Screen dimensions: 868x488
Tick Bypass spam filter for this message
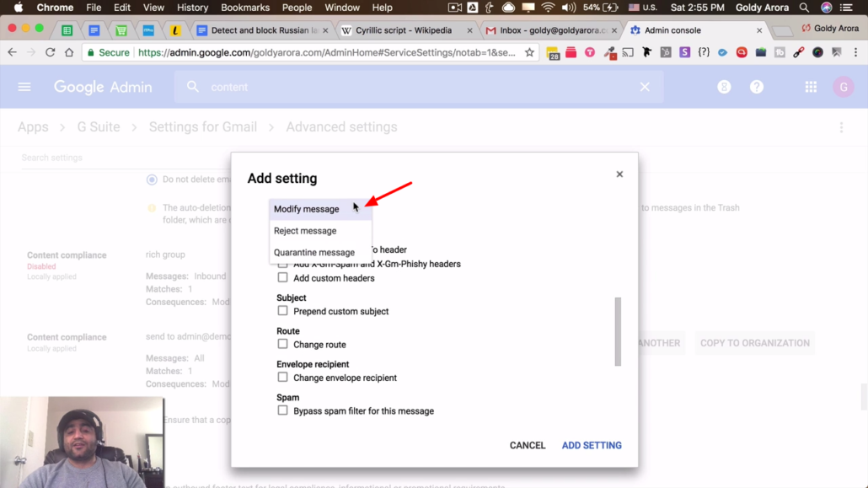[282, 410]
